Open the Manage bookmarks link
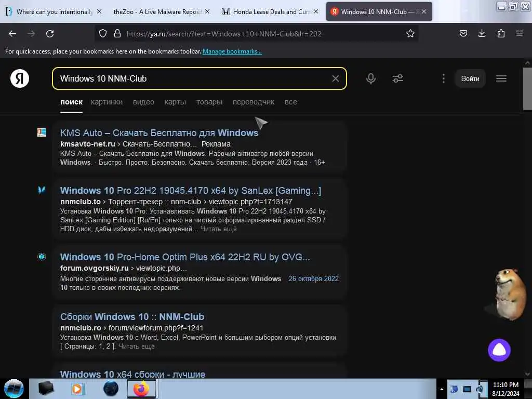The height and width of the screenshot is (399, 532). click(x=232, y=51)
